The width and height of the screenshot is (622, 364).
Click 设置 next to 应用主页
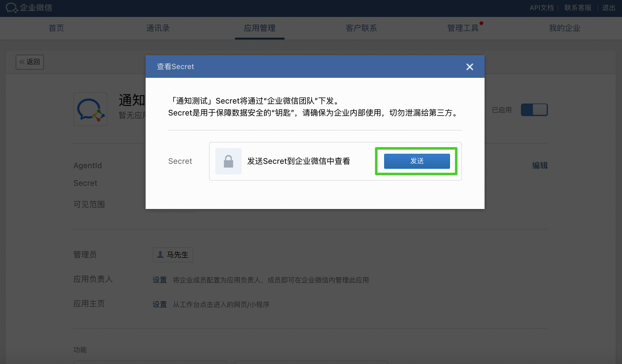point(159,304)
